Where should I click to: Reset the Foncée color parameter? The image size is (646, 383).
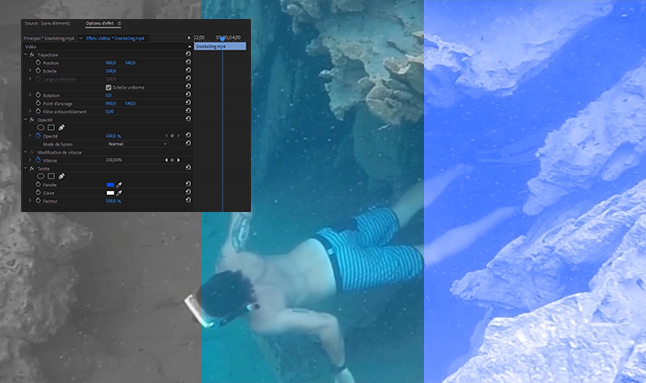[188, 184]
